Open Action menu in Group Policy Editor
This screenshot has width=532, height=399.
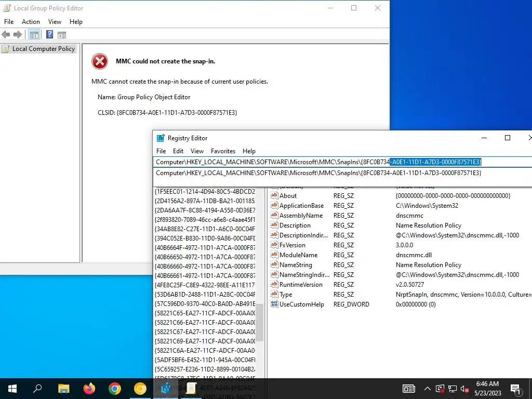[31, 22]
